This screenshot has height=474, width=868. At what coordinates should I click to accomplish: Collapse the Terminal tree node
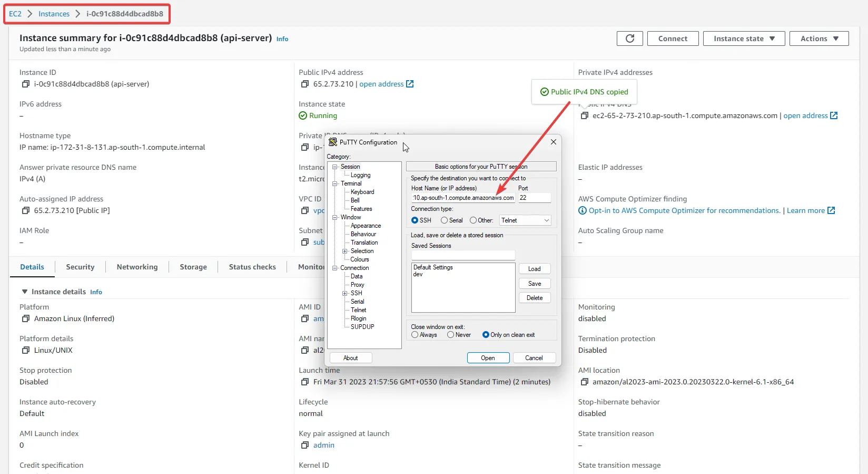[x=334, y=183]
